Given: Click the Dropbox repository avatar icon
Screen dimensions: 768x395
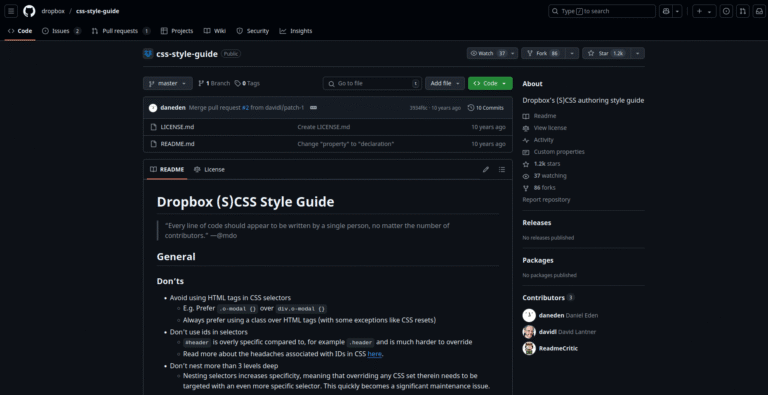Looking at the screenshot, I should pyautogui.click(x=148, y=54).
